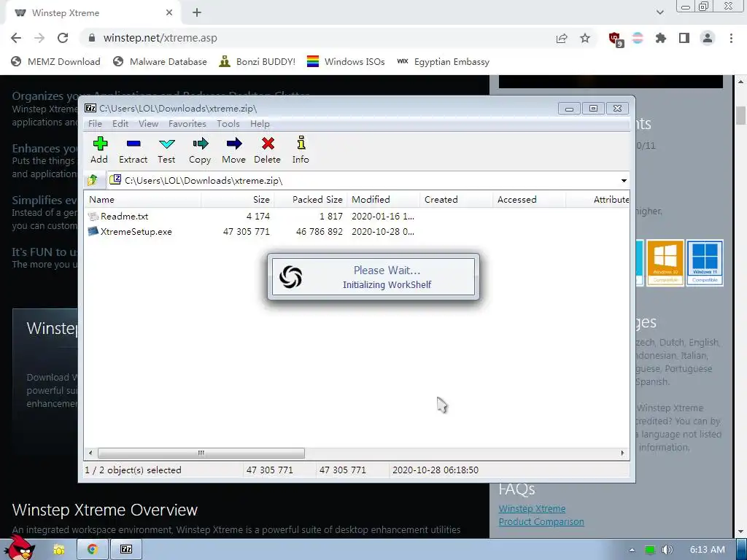747x560 pixels.
Task: Sort by the Accessed column header
Action: [x=530, y=200]
